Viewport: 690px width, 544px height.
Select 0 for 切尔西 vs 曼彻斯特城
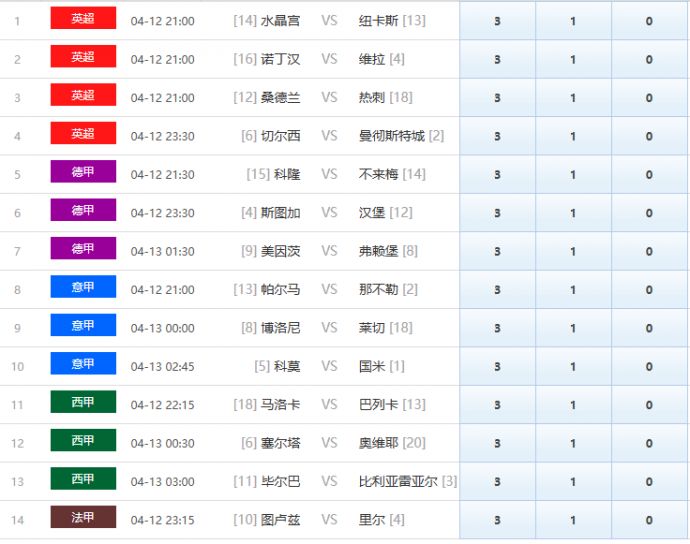pyautogui.click(x=649, y=136)
